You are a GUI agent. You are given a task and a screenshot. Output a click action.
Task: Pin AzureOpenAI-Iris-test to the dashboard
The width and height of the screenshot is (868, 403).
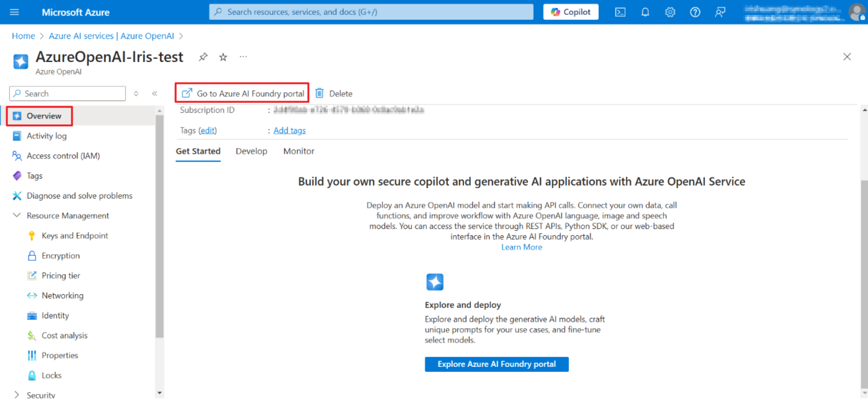(203, 57)
